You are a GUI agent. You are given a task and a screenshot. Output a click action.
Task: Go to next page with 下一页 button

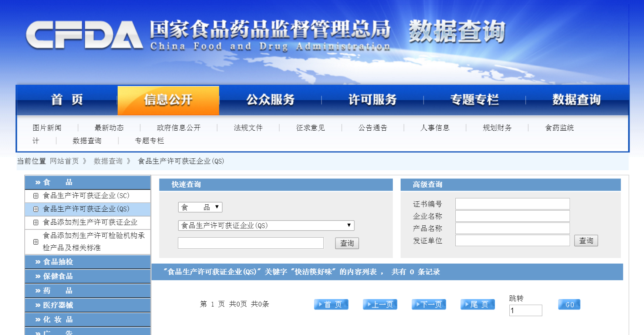tap(429, 304)
